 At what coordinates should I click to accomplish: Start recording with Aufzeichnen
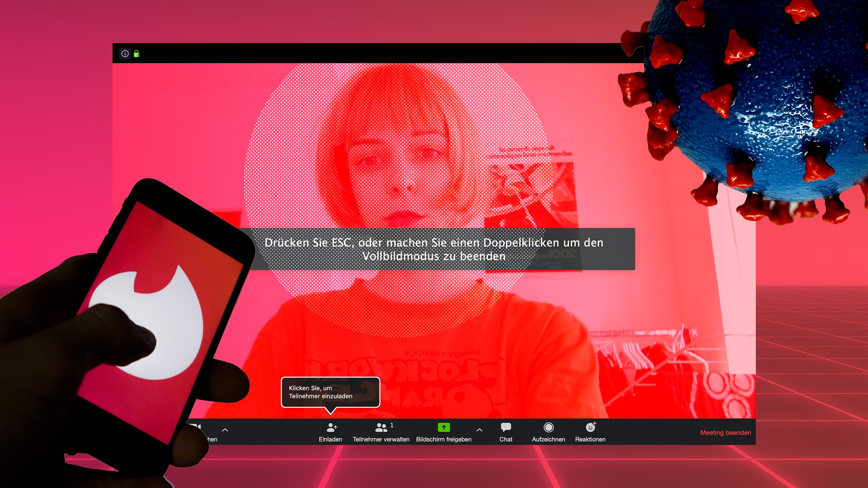tap(548, 432)
